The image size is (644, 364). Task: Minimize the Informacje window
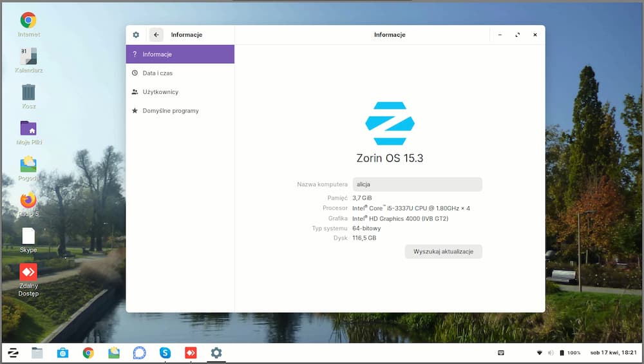[500, 35]
